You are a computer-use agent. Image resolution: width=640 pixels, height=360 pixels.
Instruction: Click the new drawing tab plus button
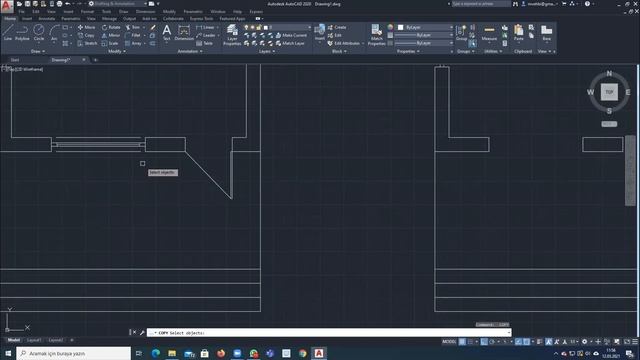[96, 60]
